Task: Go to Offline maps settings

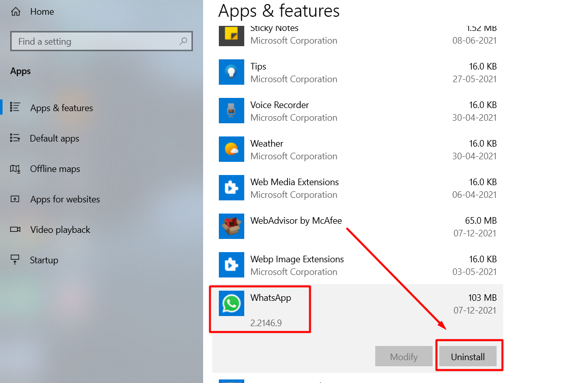Action: point(55,169)
